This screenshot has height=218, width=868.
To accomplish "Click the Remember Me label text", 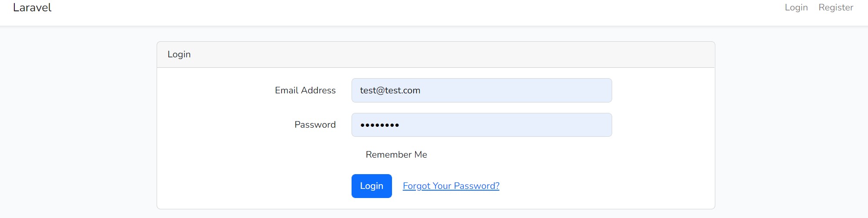I will click(x=396, y=155).
